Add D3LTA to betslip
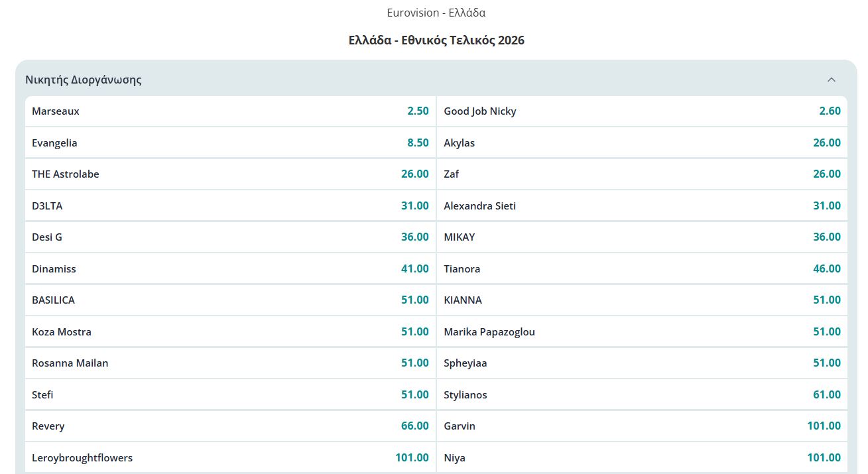The height and width of the screenshot is (474, 868). click(x=230, y=206)
